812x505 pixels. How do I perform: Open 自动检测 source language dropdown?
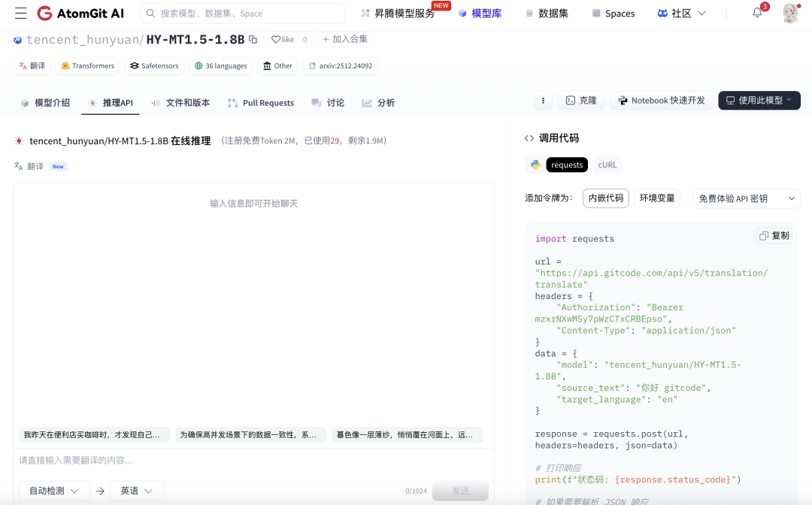(x=54, y=491)
